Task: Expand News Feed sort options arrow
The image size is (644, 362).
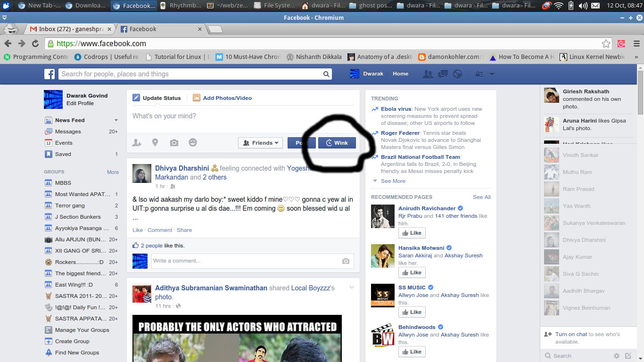Action: click(116, 120)
